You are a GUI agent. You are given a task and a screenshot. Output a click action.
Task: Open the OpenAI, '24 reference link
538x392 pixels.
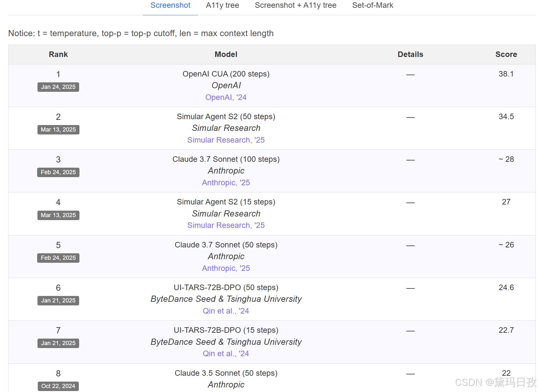click(x=226, y=97)
